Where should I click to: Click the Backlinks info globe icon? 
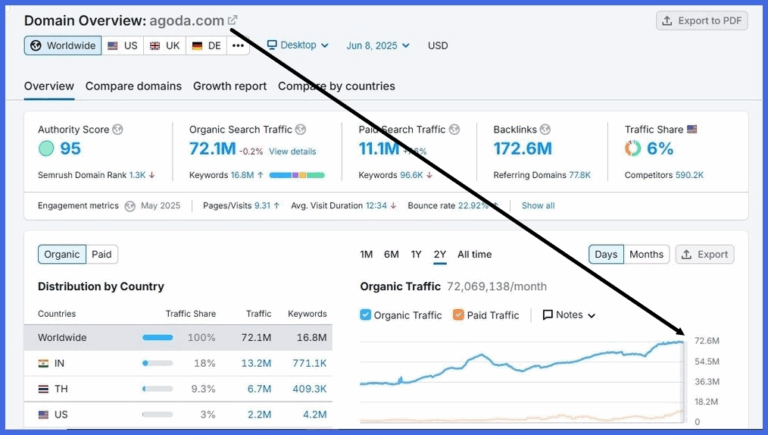point(545,129)
